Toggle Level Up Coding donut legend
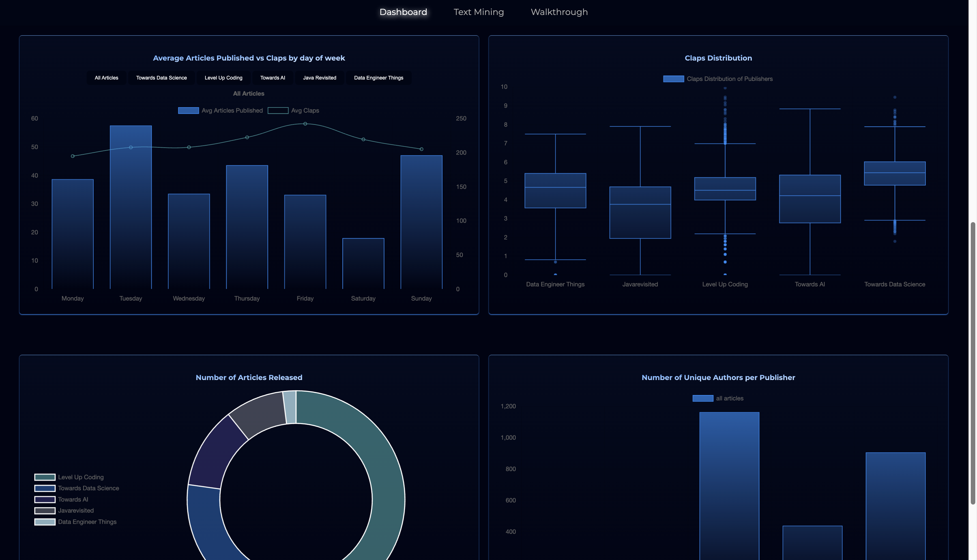 point(69,477)
